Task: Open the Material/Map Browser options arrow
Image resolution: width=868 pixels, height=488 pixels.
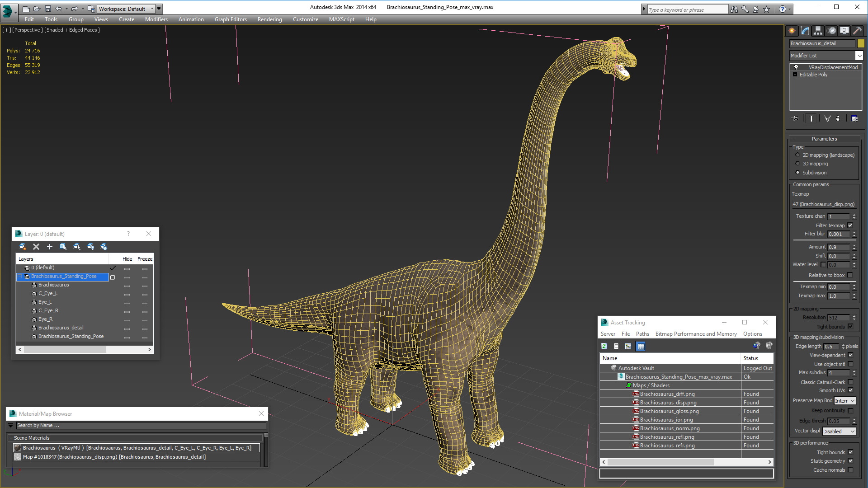Action: pyautogui.click(x=11, y=426)
